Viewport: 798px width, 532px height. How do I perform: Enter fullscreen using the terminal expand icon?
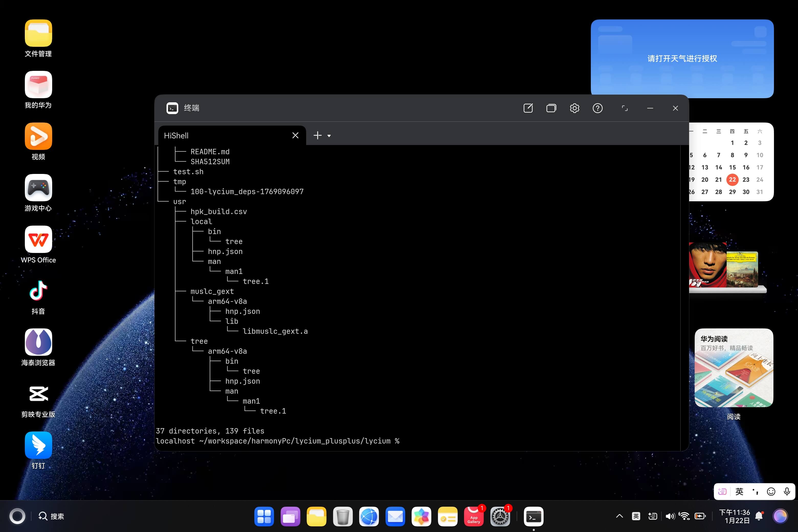click(625, 108)
